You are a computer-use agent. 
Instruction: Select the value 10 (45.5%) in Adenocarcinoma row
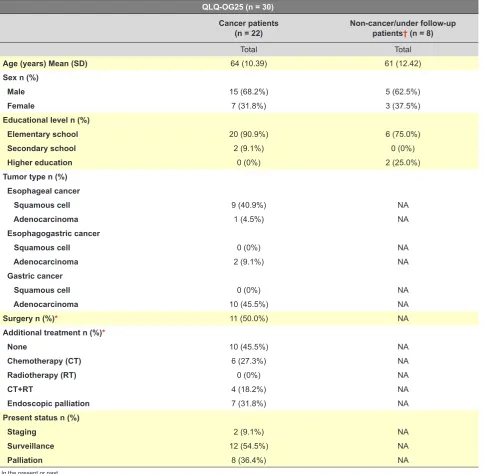click(x=249, y=304)
